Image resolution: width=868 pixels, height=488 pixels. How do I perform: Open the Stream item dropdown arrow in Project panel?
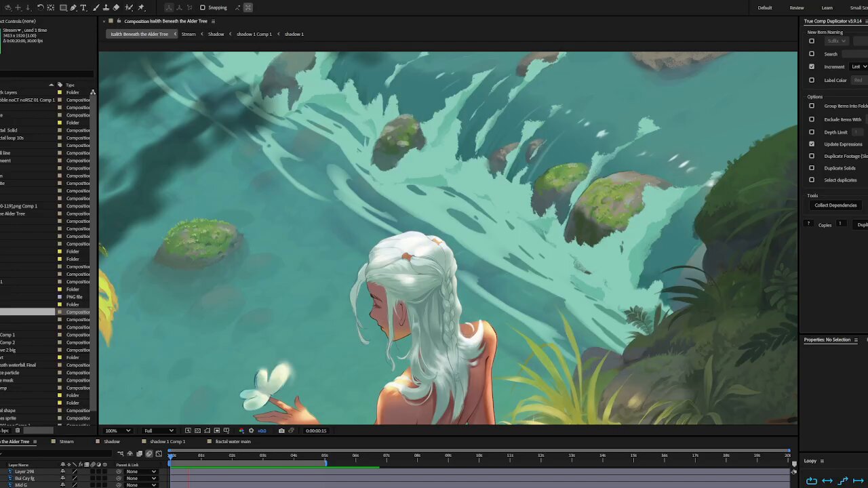(20, 30)
